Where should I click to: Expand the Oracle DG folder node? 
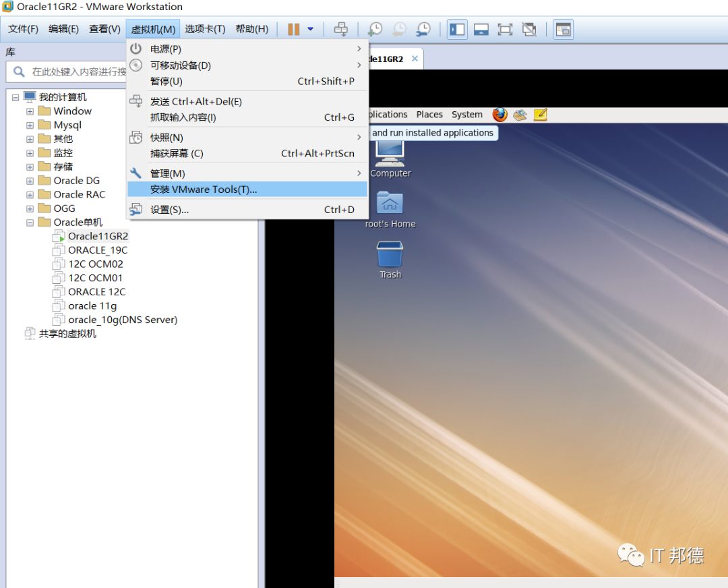click(x=30, y=181)
